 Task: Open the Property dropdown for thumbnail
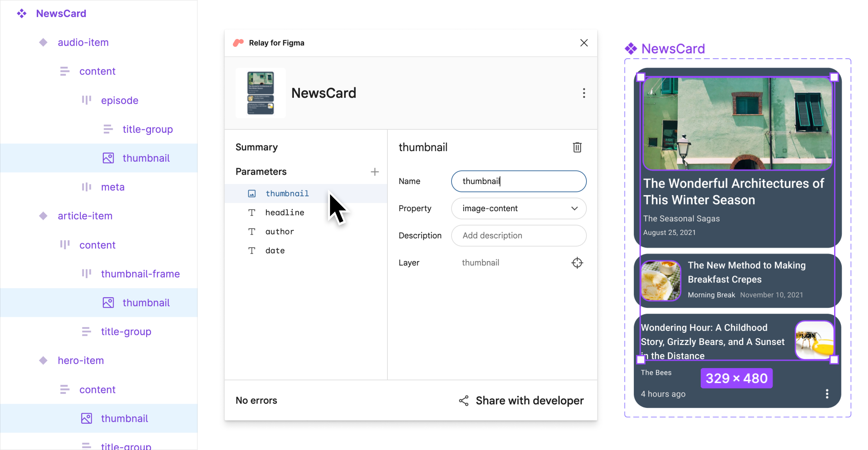point(519,208)
